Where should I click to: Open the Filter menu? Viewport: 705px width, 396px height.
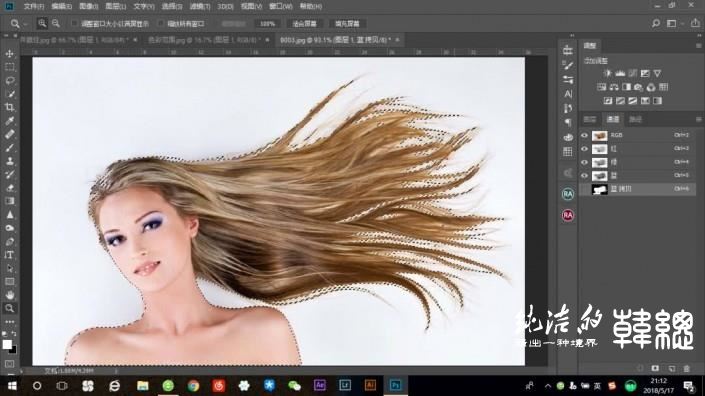(200, 6)
